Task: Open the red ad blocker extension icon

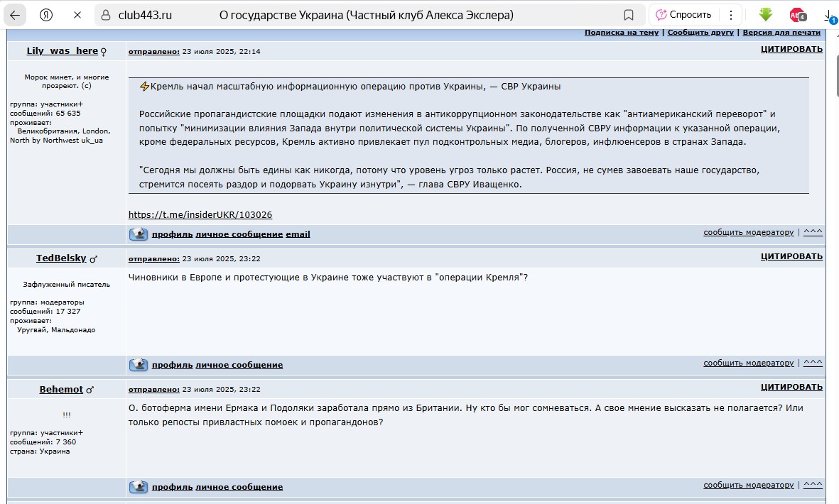Action: [798, 15]
